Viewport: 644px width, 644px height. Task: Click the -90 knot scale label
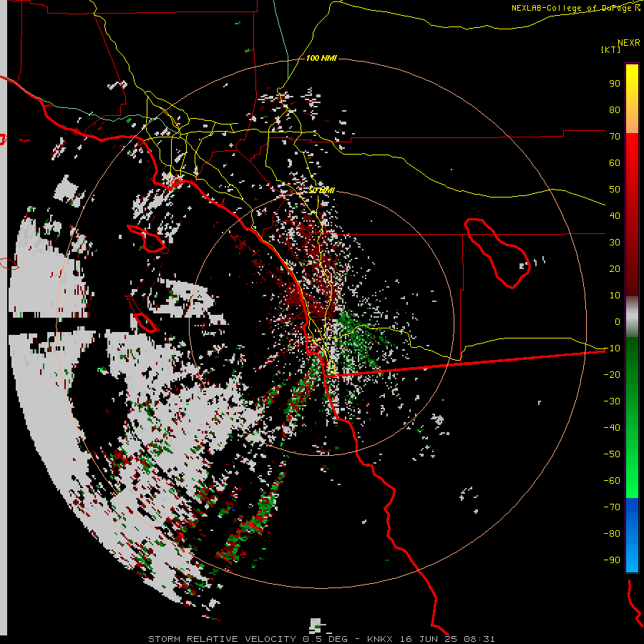[612, 560]
